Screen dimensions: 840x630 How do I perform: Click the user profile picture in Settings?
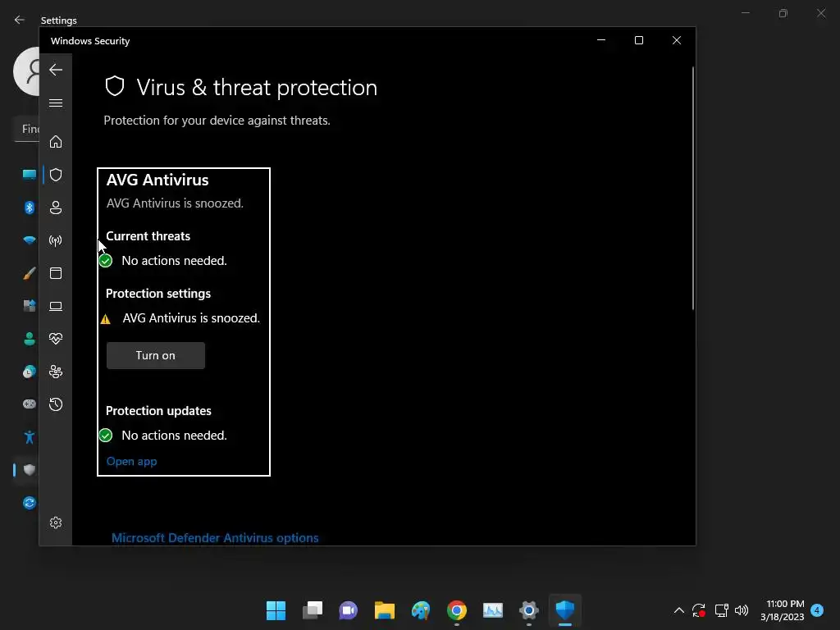27,71
